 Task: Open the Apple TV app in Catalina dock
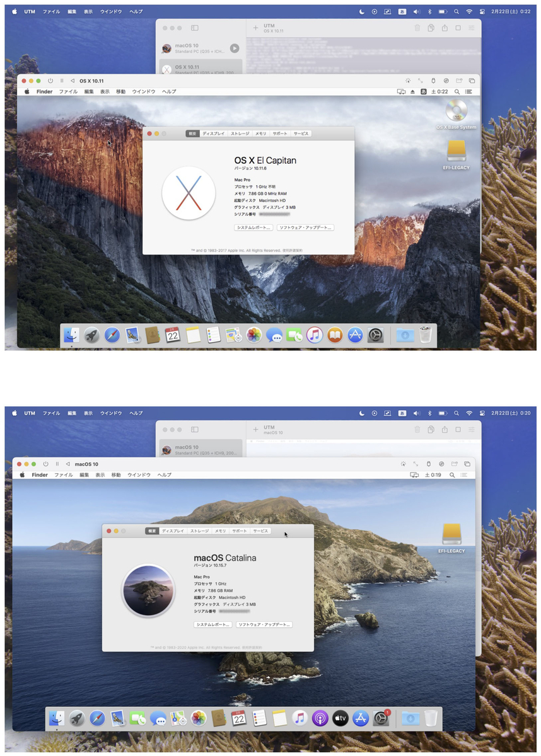pos(340,718)
